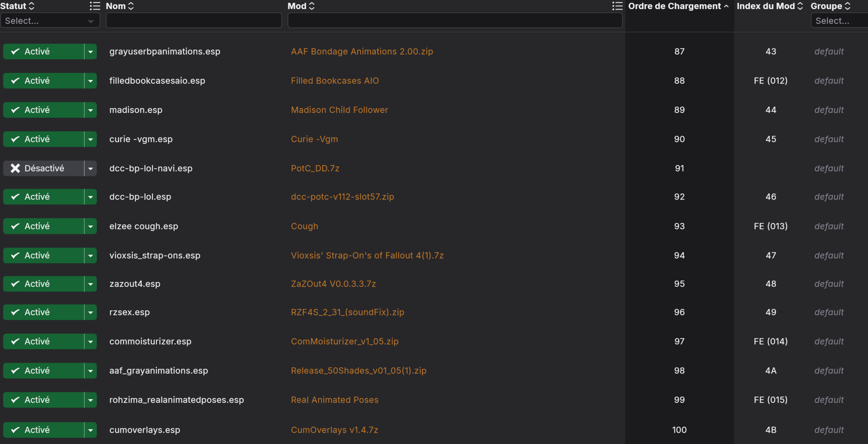
Task: Disable the madison.esp plugin
Action: (43, 110)
